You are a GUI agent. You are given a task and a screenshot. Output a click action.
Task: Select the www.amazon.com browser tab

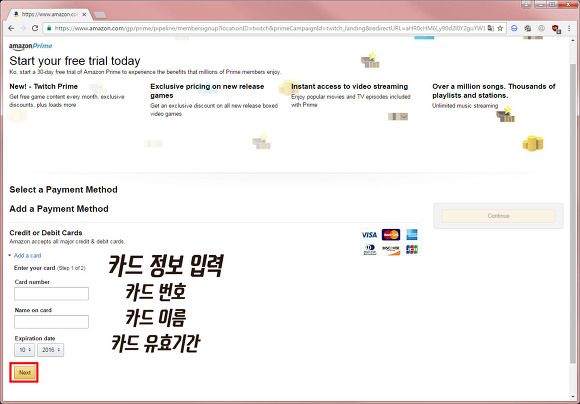pyautogui.click(x=49, y=14)
